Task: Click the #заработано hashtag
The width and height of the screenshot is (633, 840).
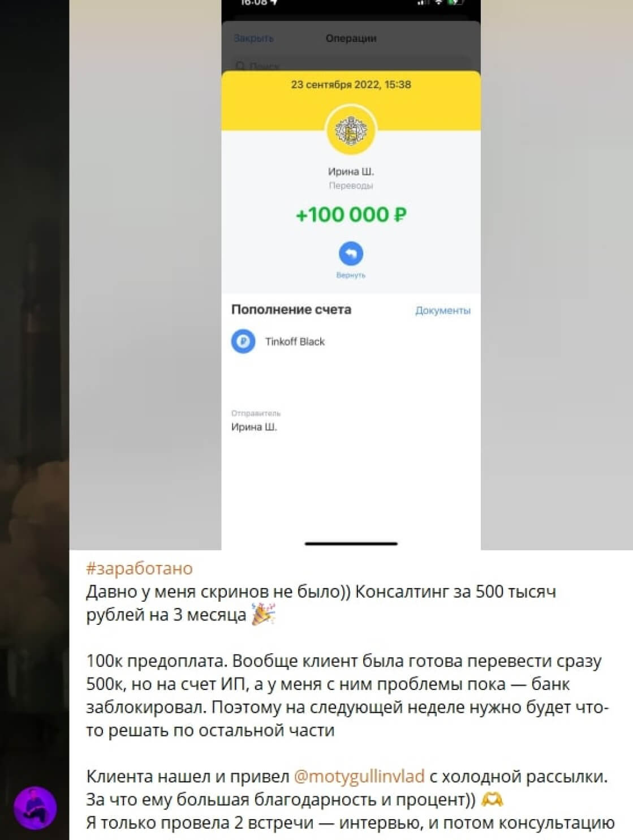Action: (139, 568)
